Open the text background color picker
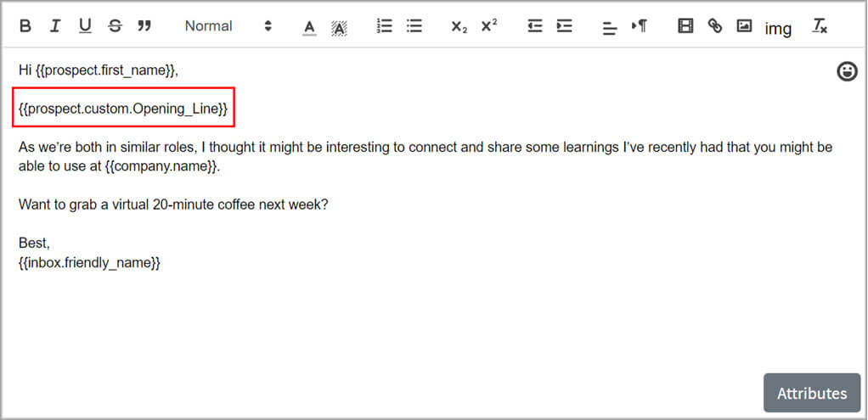The width and height of the screenshot is (868, 420). (x=339, y=27)
